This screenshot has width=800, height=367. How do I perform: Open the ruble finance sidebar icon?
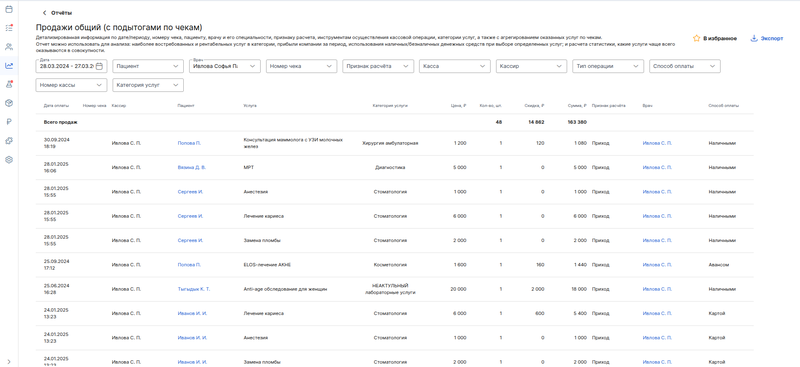[x=9, y=122]
